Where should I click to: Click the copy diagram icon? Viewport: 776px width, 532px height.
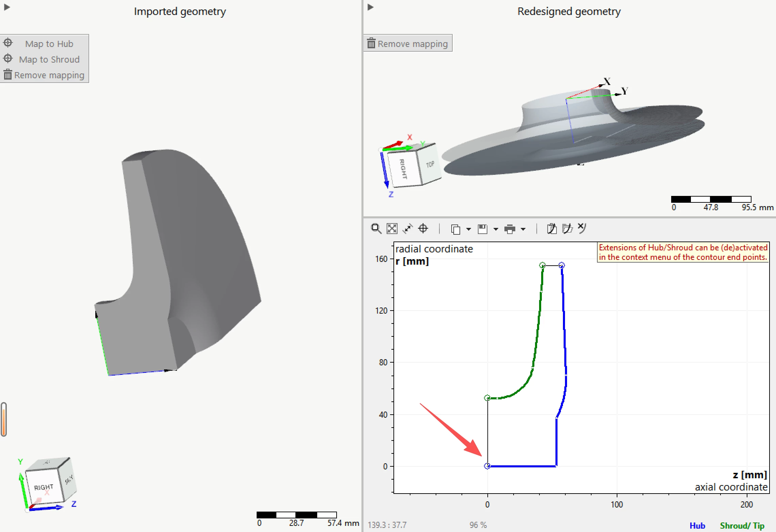click(455, 229)
